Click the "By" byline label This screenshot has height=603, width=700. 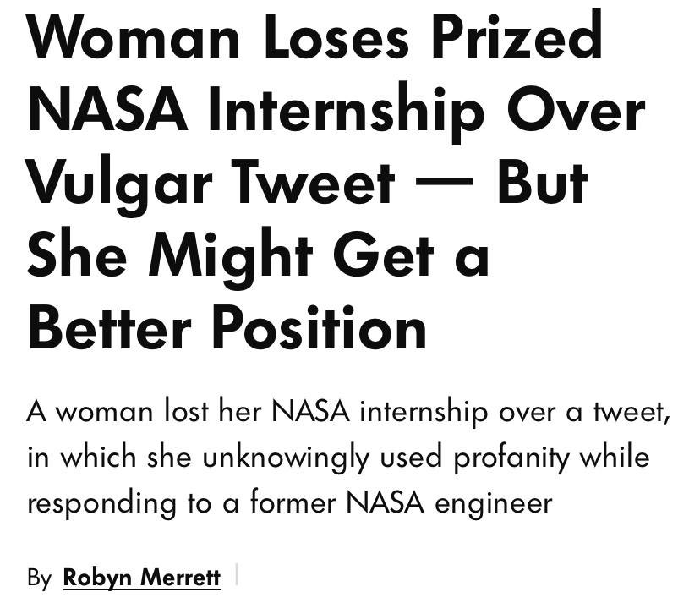point(39,578)
